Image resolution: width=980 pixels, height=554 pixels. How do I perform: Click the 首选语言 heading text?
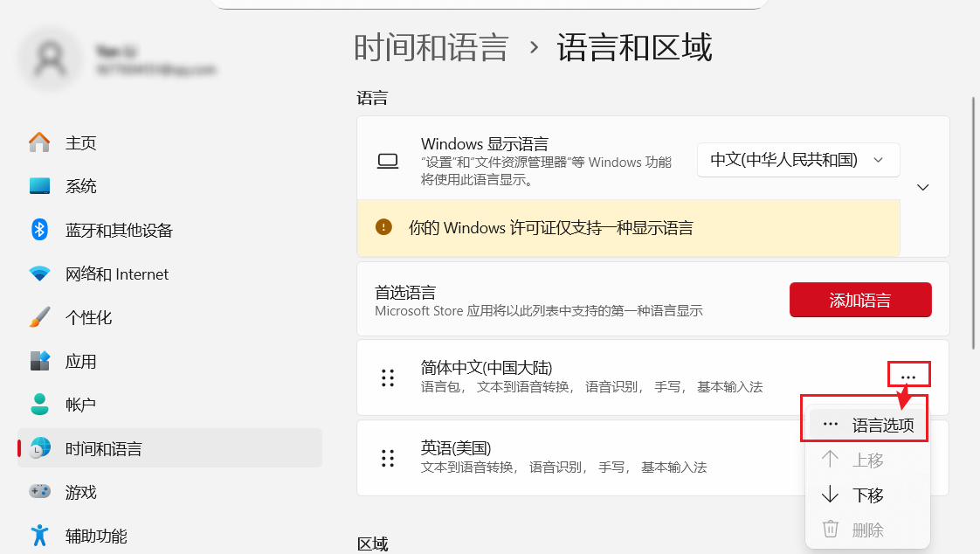[x=405, y=293]
